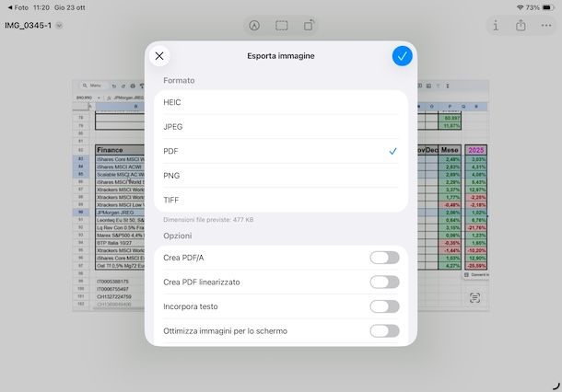Tap the Wi-Fi status icon
The width and height of the screenshot is (562, 392).
click(x=520, y=7)
